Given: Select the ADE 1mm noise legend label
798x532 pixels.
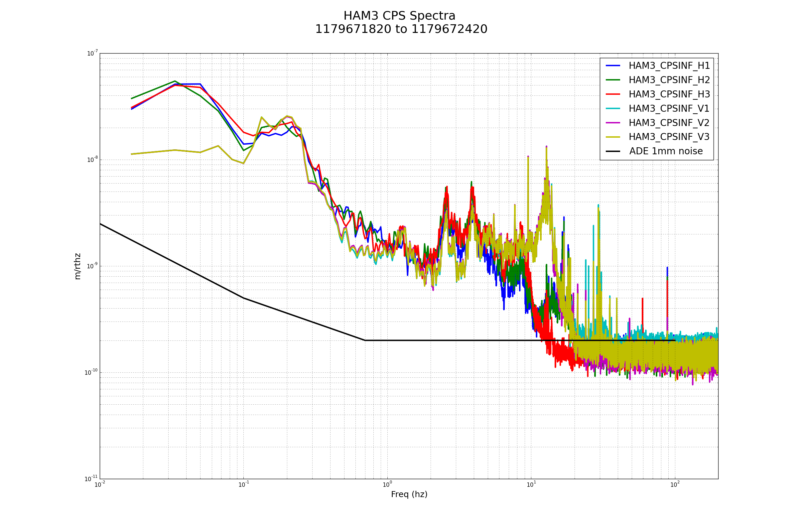Looking at the screenshot, I should click(666, 151).
